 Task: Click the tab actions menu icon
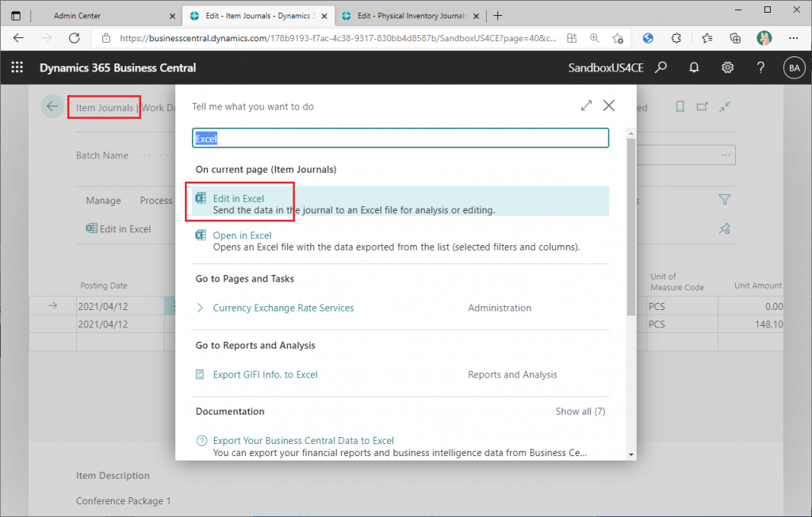click(16, 16)
